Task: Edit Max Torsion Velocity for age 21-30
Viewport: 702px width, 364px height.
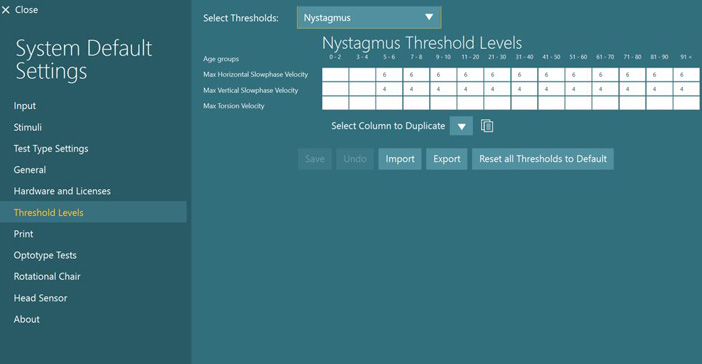Action: tap(497, 103)
